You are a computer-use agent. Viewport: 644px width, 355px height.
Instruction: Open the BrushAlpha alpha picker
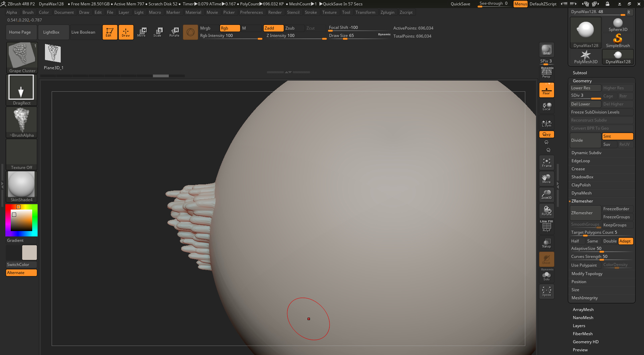[22, 122]
